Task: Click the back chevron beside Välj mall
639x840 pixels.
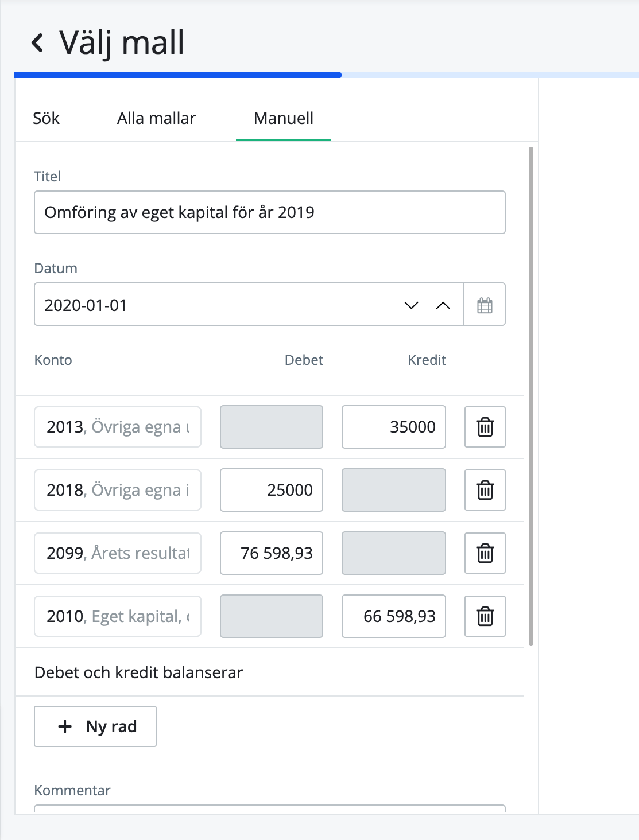Action: (x=38, y=42)
